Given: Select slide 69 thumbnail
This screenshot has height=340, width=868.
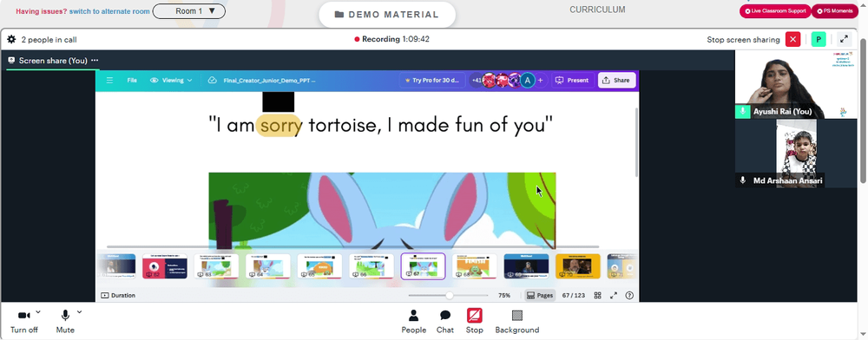Looking at the screenshot, I should 527,266.
